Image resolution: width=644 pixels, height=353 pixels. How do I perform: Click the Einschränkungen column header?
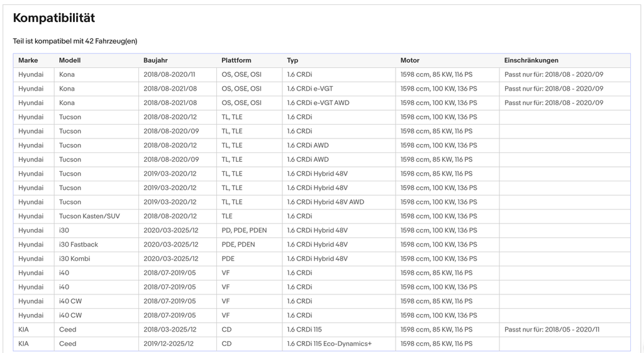(x=531, y=60)
